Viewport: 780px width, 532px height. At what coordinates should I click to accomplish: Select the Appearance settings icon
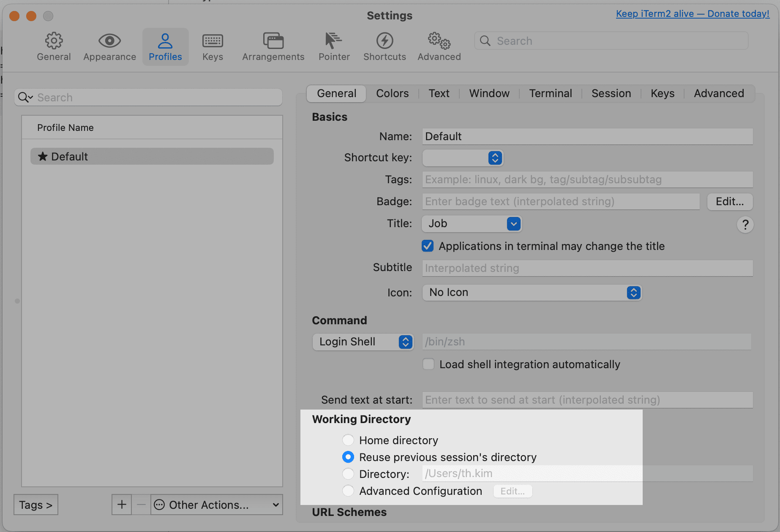pos(109,46)
